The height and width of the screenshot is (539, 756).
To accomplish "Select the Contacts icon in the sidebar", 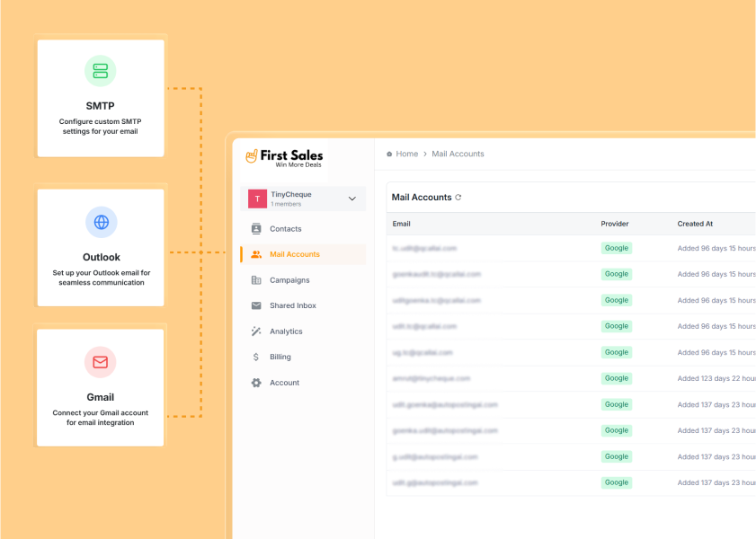I will [x=256, y=229].
